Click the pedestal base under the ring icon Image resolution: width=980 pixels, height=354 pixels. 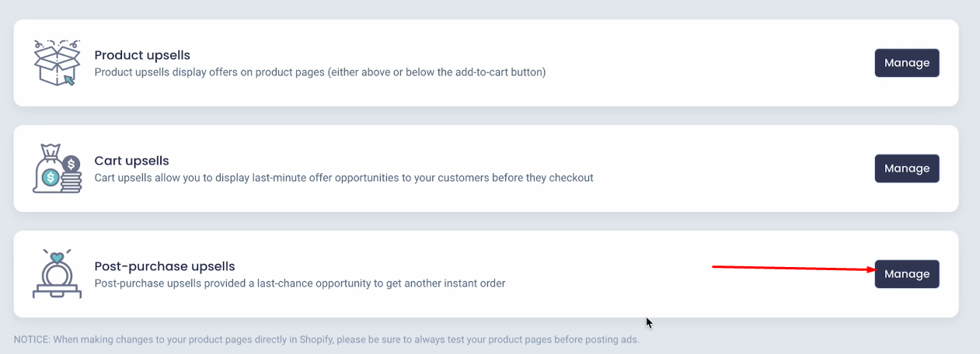tap(57, 291)
